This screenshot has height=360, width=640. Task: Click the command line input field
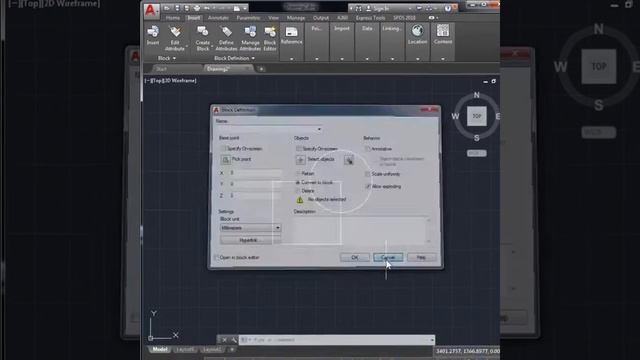337,340
